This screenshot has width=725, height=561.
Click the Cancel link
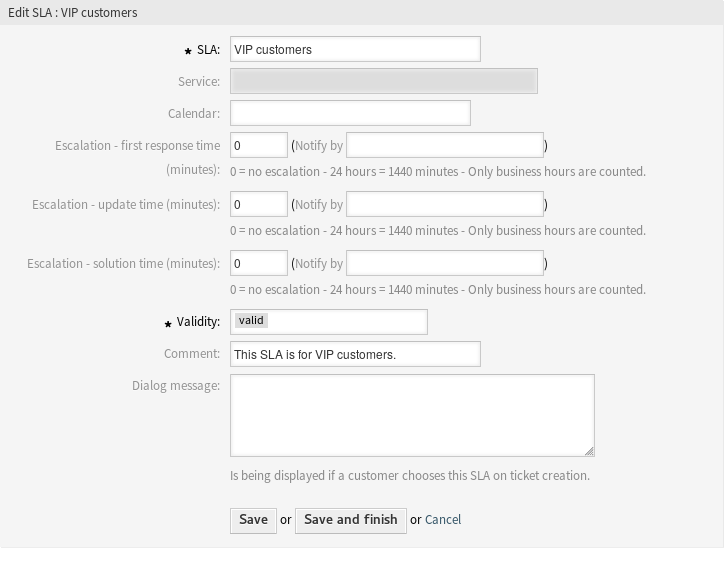tap(443, 520)
